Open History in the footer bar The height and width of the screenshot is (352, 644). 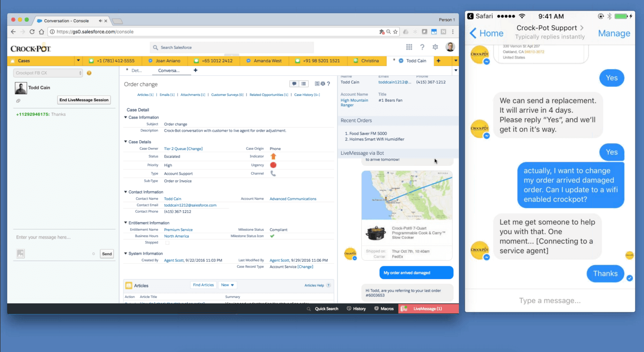[x=356, y=309]
